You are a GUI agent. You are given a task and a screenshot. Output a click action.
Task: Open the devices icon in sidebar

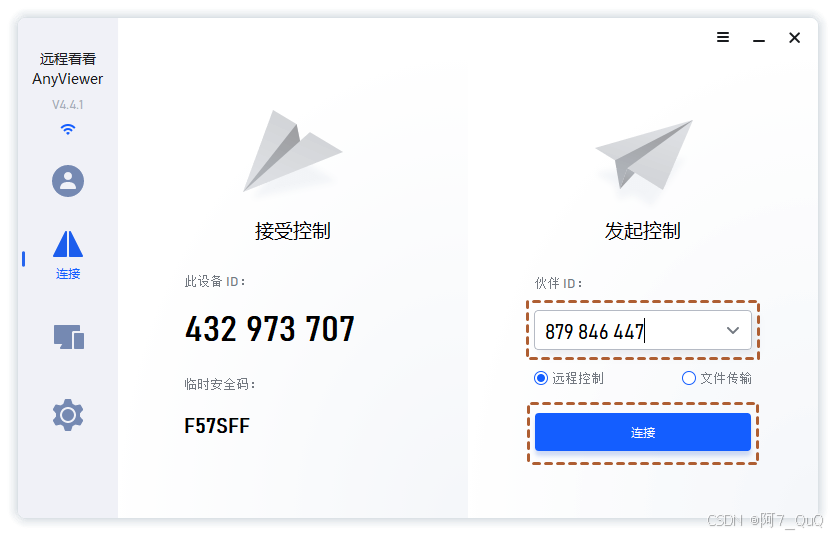pyautogui.click(x=69, y=337)
